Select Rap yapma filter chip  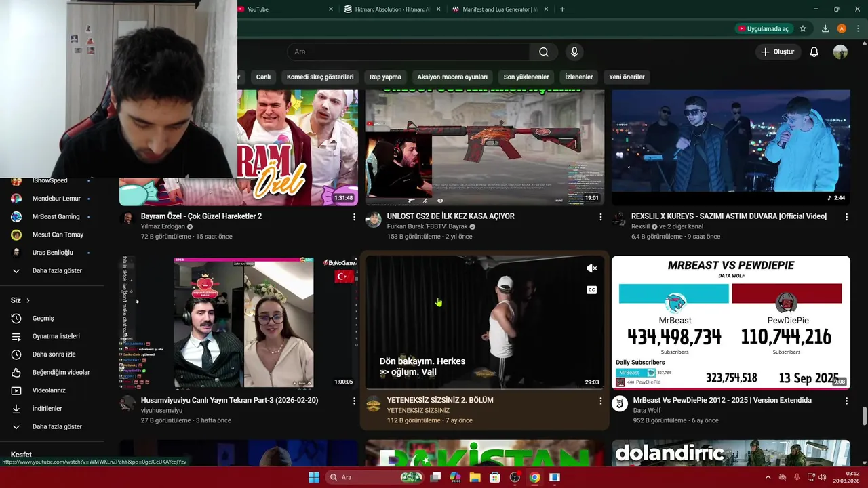pyautogui.click(x=385, y=77)
